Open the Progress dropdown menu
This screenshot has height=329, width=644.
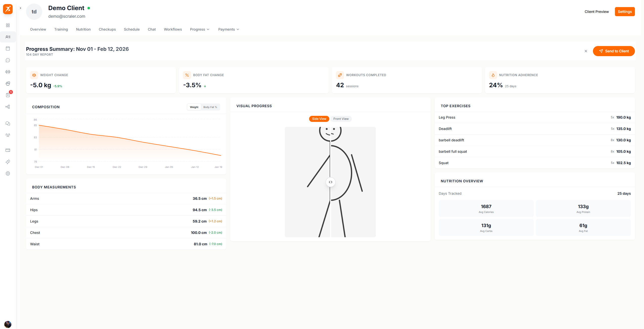[x=199, y=29]
